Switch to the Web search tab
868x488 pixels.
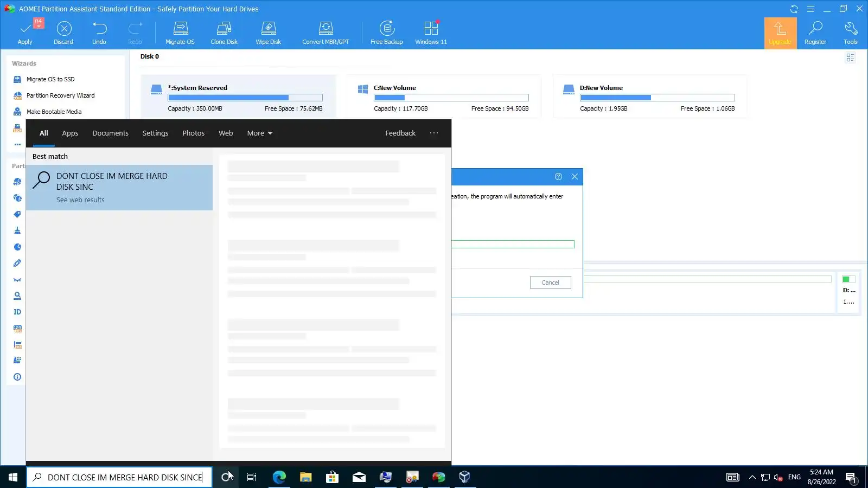coord(226,133)
